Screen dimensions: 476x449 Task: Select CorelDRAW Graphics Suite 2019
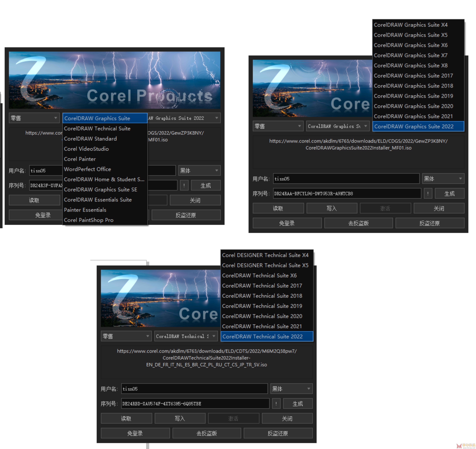[x=418, y=96]
